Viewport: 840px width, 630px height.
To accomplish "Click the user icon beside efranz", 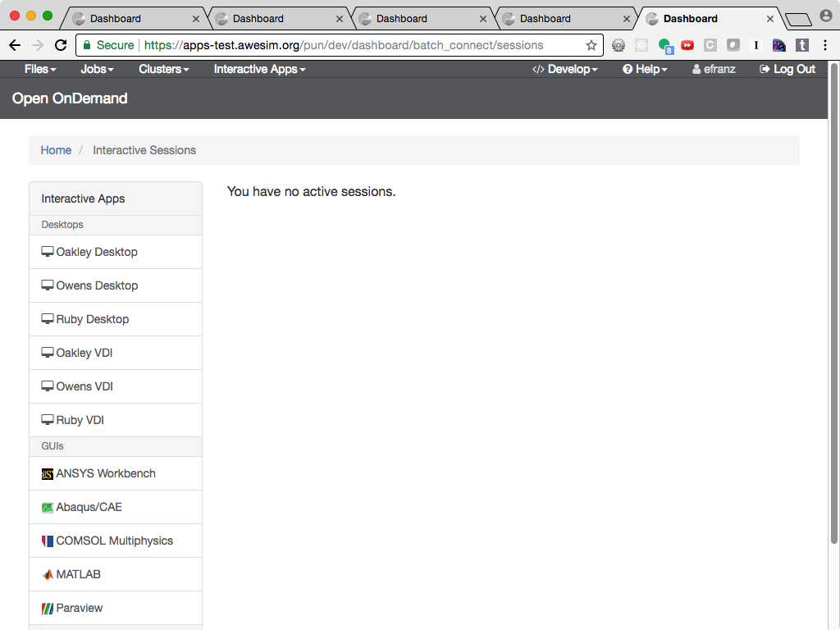I will [x=696, y=69].
